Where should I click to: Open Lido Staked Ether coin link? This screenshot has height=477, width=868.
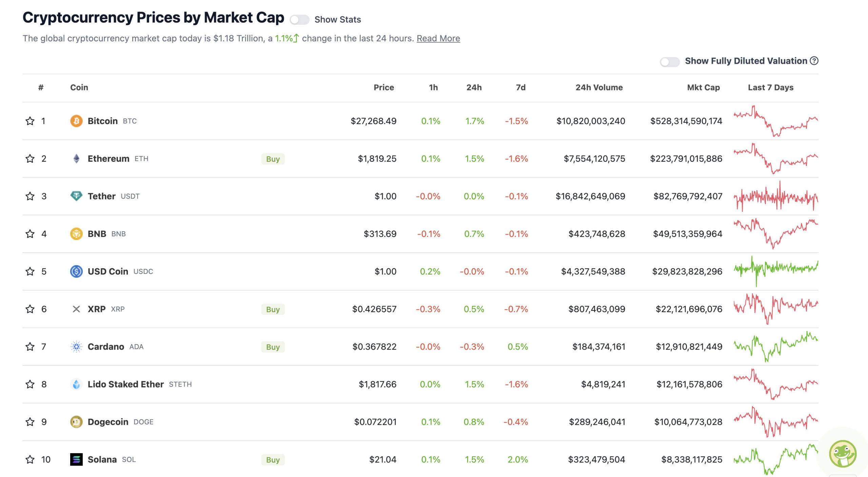(126, 384)
